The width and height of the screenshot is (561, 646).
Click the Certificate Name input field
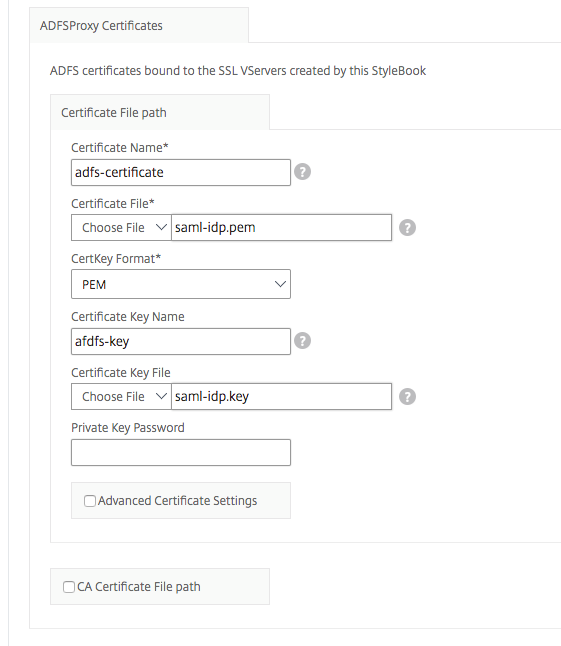click(181, 172)
